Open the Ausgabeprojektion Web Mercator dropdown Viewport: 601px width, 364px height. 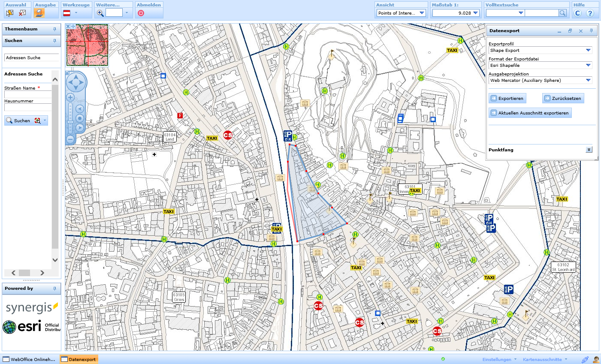coord(540,81)
